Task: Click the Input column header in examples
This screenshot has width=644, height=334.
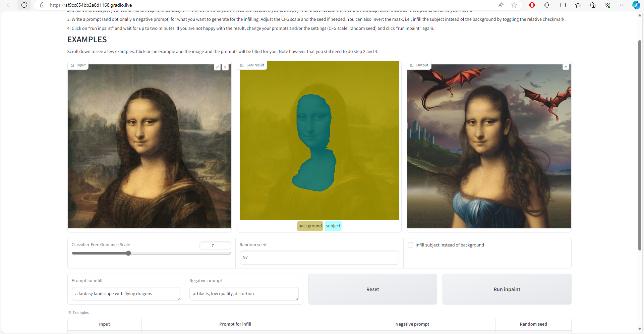Action: 104,324
